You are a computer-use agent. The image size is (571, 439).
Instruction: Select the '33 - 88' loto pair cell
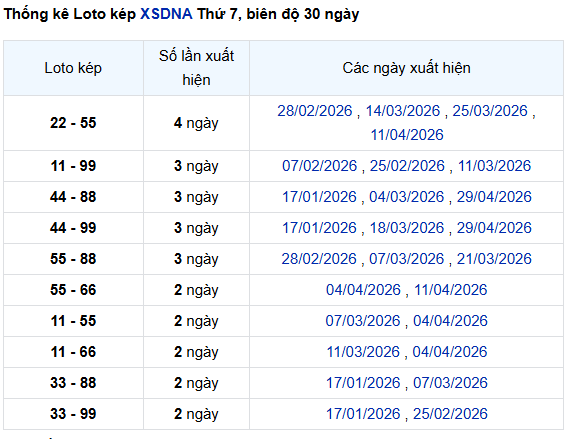point(73,383)
